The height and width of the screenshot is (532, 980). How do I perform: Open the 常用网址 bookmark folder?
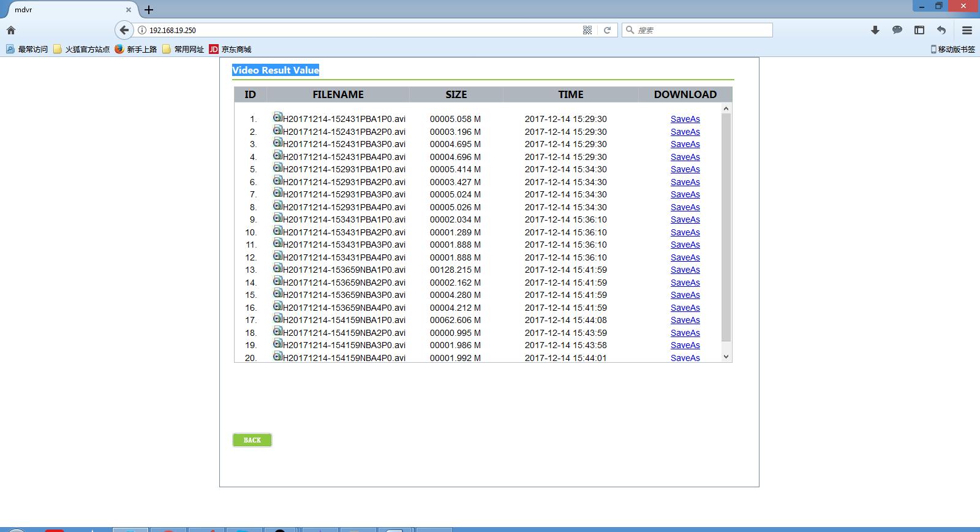click(183, 49)
